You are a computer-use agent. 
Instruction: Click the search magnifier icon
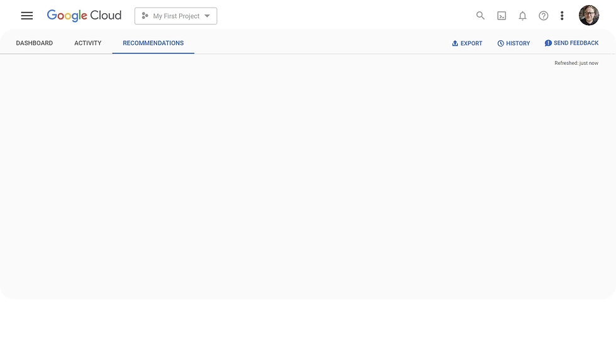(480, 16)
